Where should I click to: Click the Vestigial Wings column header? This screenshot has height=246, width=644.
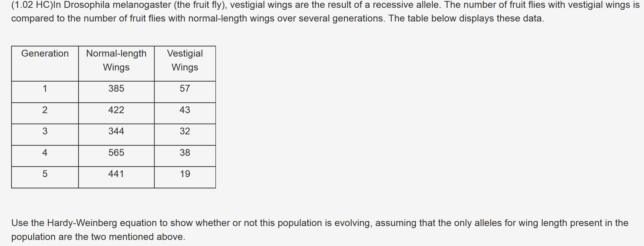(185, 60)
